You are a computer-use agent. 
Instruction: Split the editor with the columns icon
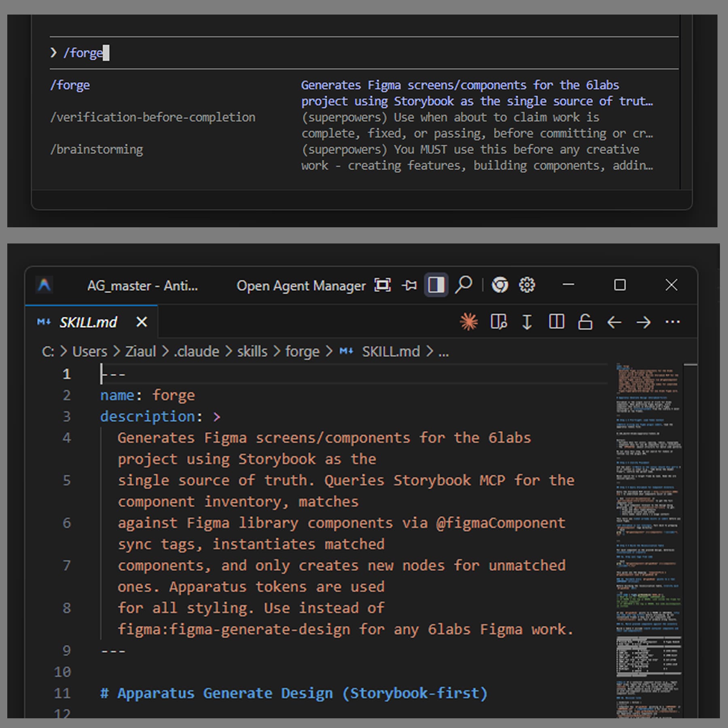click(557, 322)
